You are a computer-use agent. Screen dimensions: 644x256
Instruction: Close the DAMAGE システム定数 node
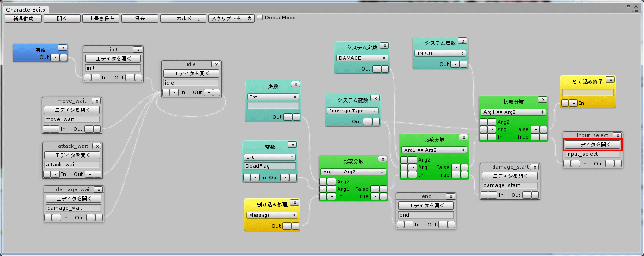coord(384,45)
